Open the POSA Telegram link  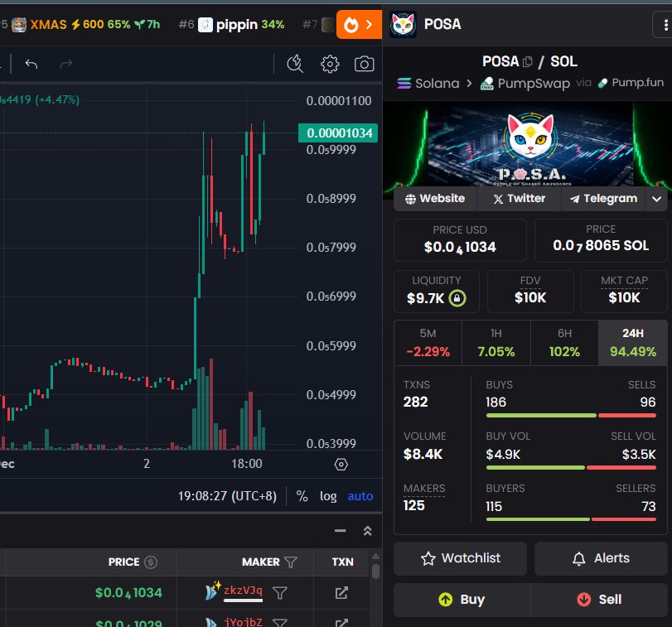[603, 199]
